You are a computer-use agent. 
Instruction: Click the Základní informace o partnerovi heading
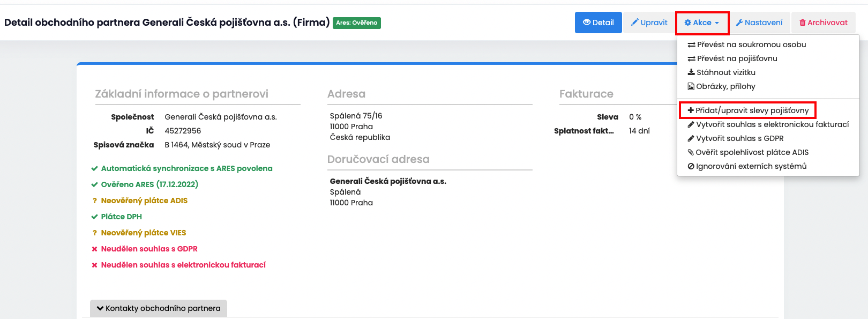tap(182, 94)
